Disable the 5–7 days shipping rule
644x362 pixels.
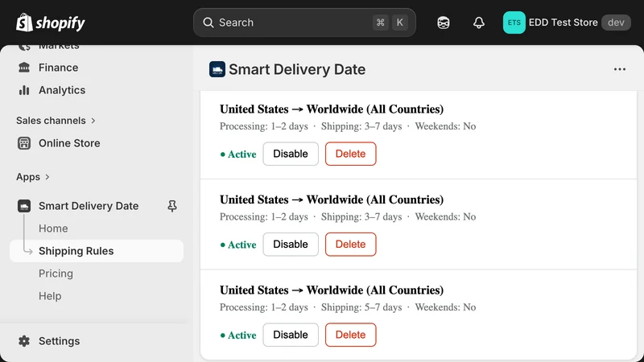[291, 335]
